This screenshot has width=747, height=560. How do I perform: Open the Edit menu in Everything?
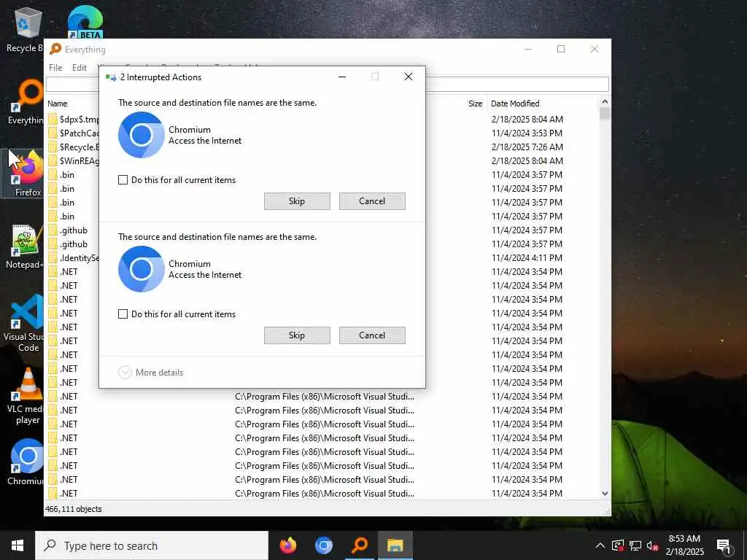point(79,68)
